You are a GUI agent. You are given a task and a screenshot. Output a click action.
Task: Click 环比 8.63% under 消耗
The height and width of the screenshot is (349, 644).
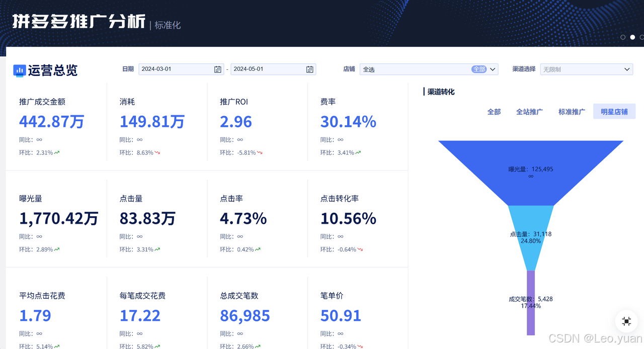(x=136, y=152)
